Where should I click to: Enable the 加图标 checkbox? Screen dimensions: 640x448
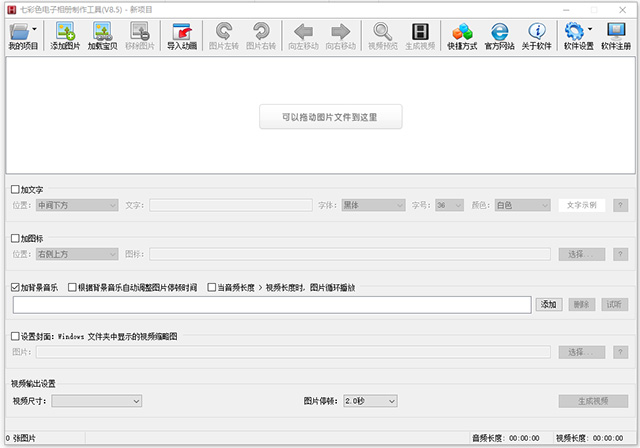15,238
